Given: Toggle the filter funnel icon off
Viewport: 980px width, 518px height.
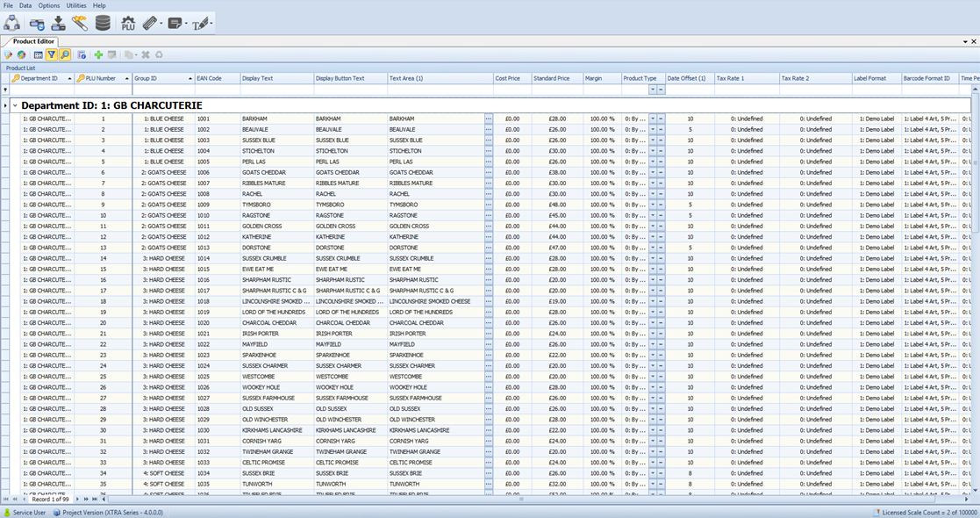Looking at the screenshot, I should [52, 55].
